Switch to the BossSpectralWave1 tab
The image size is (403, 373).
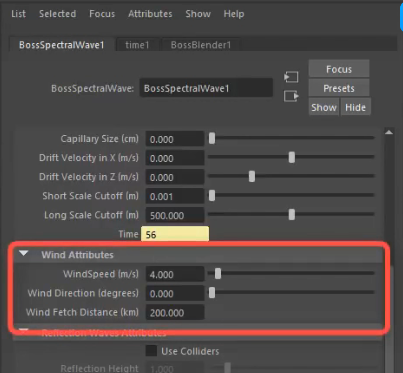point(62,45)
